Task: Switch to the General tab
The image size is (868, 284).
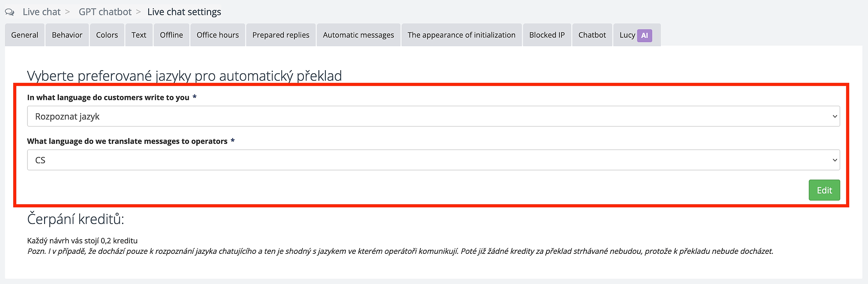Action: [x=24, y=35]
